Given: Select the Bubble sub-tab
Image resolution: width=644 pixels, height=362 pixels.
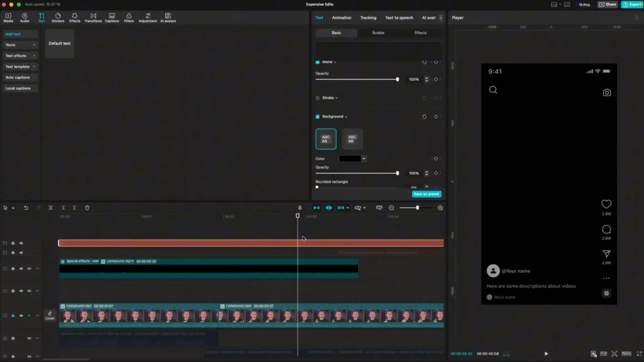Looking at the screenshot, I should point(378,33).
